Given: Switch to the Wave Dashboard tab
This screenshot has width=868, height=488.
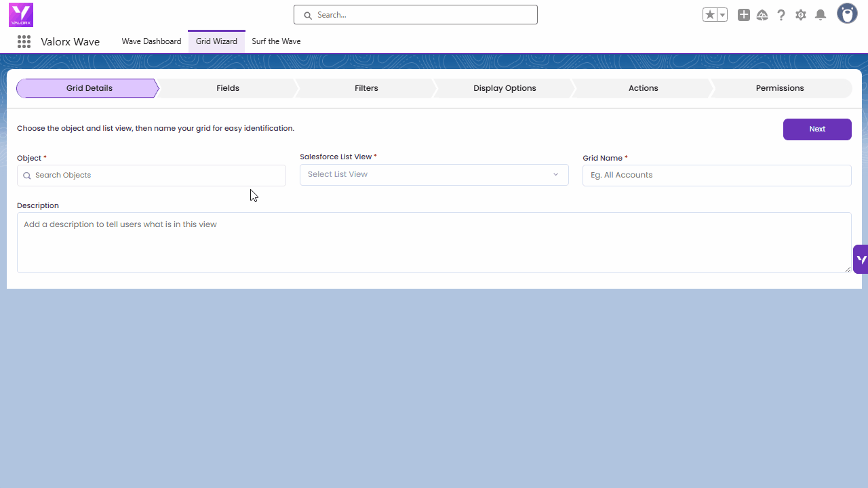Looking at the screenshot, I should (151, 41).
